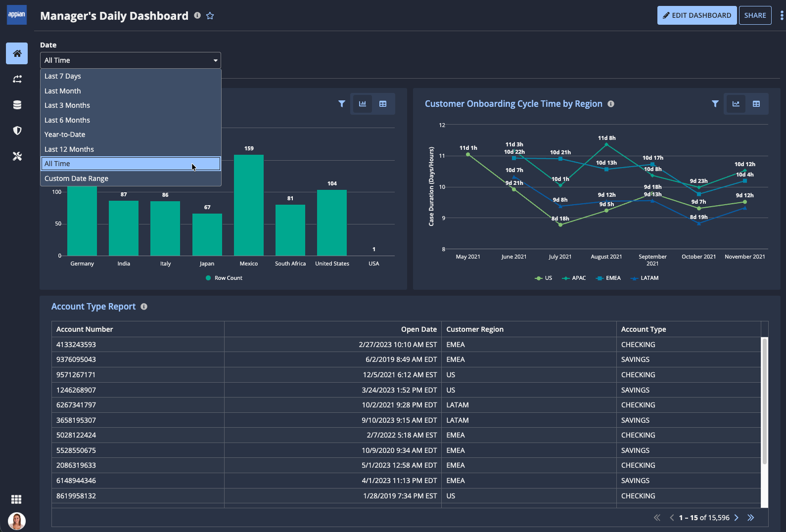Choose Last 6 Months option
This screenshot has width=786, height=532.
[x=131, y=120]
